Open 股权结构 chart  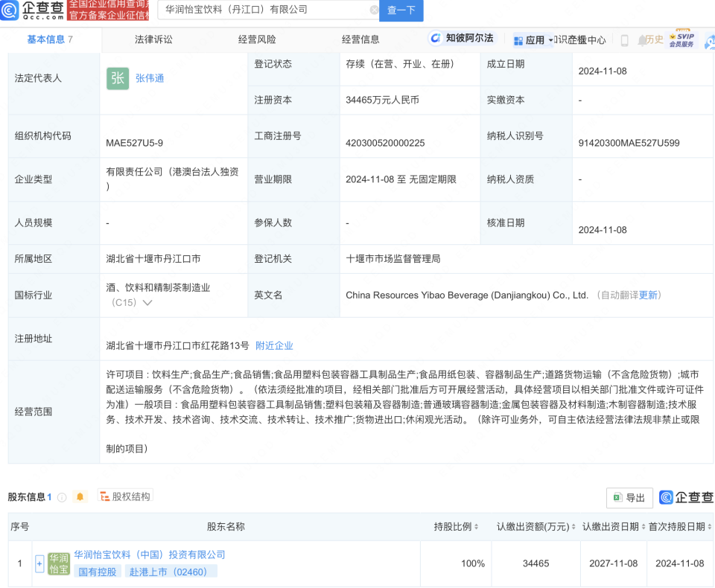pyautogui.click(x=125, y=496)
